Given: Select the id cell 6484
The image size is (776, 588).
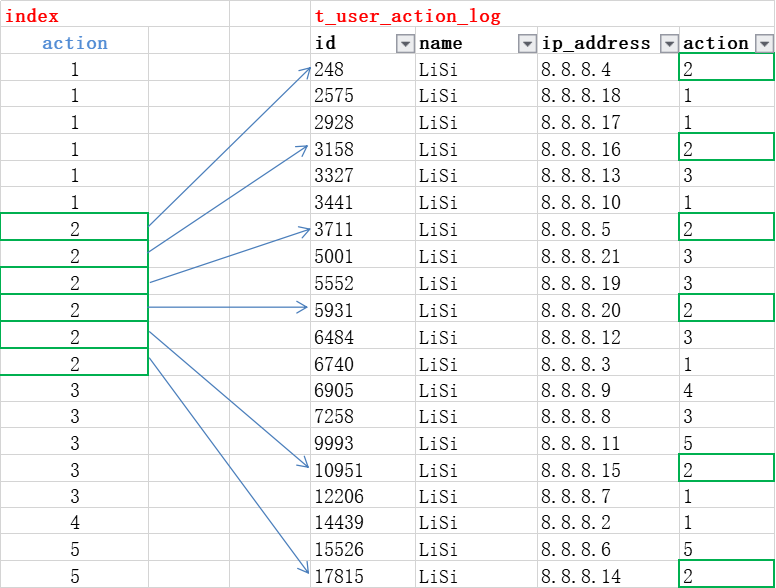Looking at the screenshot, I should (363, 335).
